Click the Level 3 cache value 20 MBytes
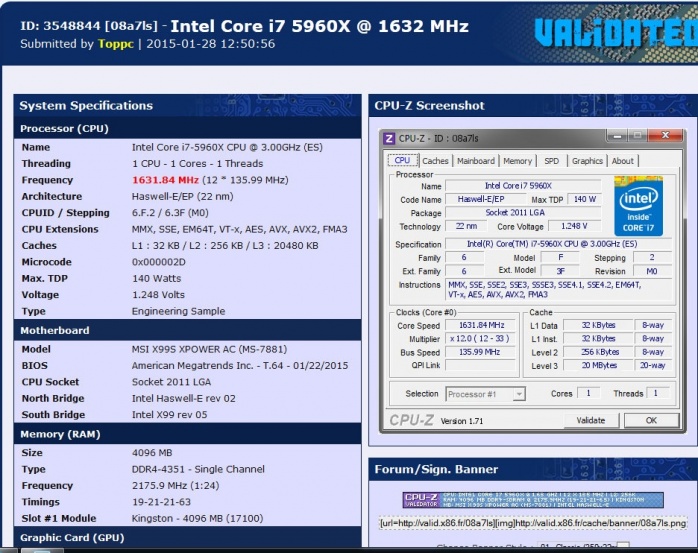 [599, 366]
